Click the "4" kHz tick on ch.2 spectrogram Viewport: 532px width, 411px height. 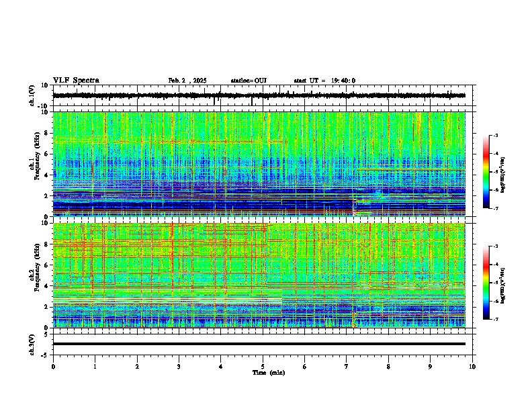tap(47, 286)
